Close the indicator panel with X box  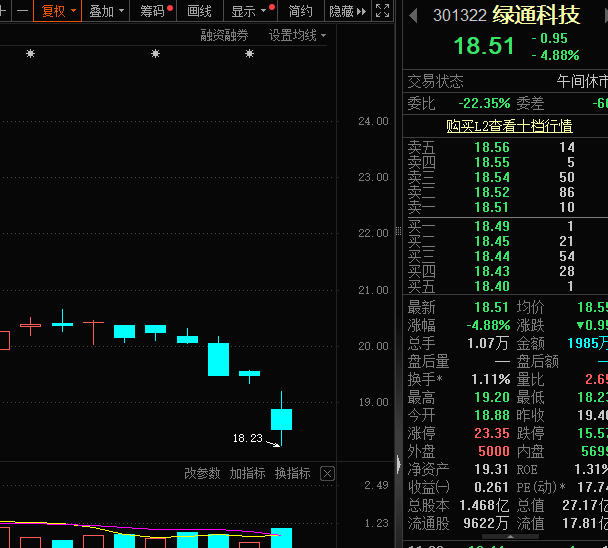tap(327, 473)
